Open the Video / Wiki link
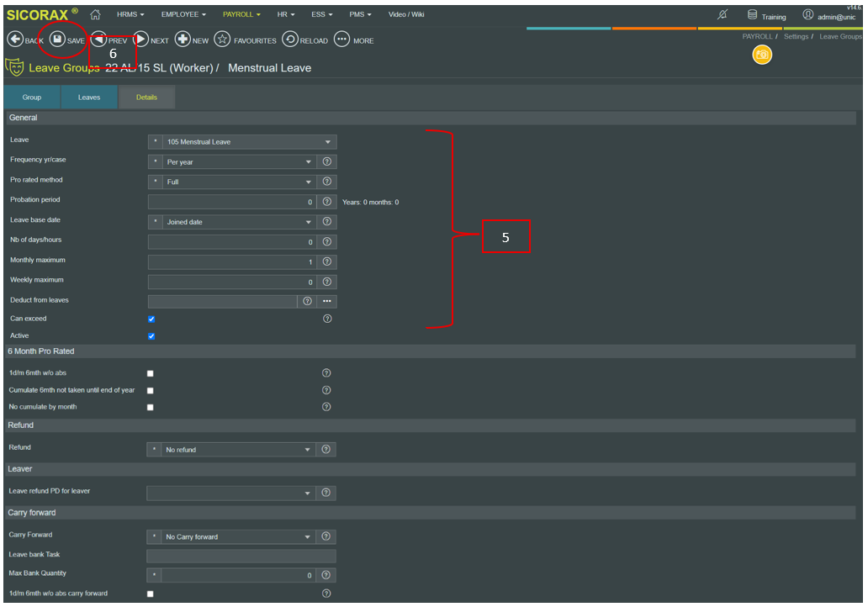The width and height of the screenshot is (868, 607). [x=406, y=14]
